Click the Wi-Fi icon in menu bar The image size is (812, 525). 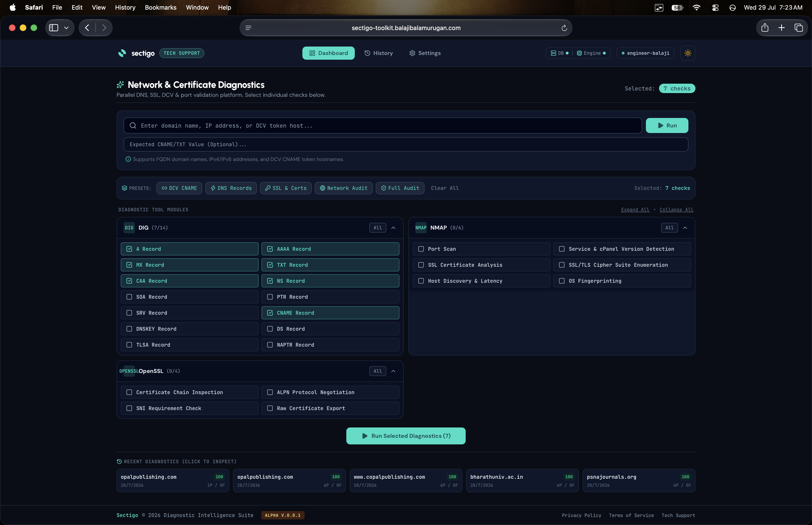[x=696, y=8]
